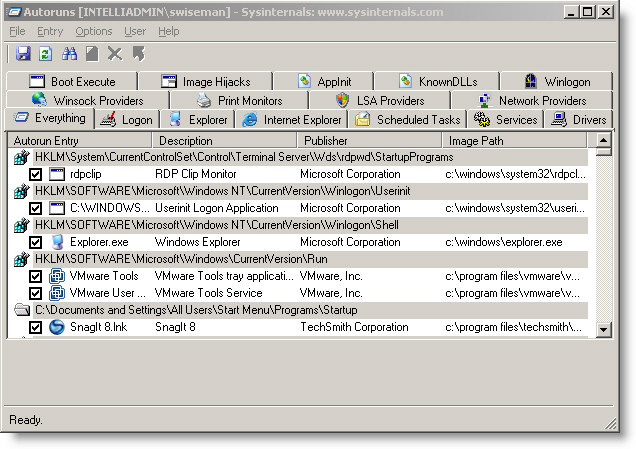Image resolution: width=636 pixels, height=449 pixels.
Task: Click the rdpclip entry icon
Action: tap(57, 174)
